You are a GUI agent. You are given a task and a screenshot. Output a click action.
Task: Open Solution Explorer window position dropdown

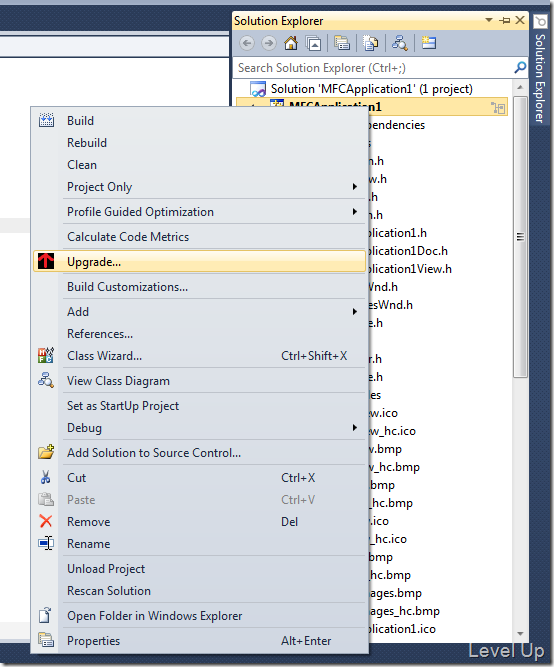(x=489, y=20)
